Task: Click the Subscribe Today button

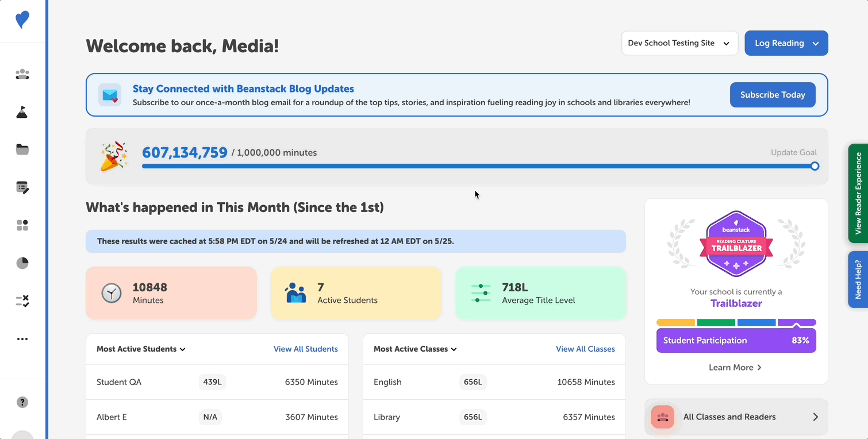Action: [773, 94]
